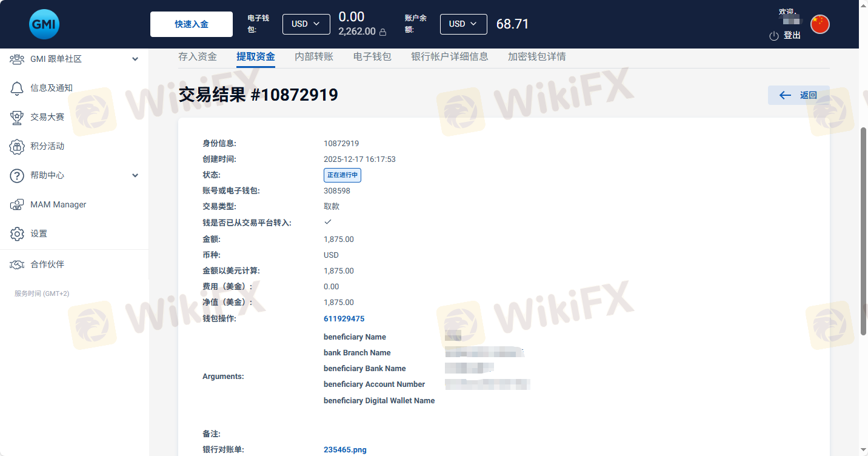868x456 pixels.
Task: Click the 返回 back button
Action: tap(798, 95)
